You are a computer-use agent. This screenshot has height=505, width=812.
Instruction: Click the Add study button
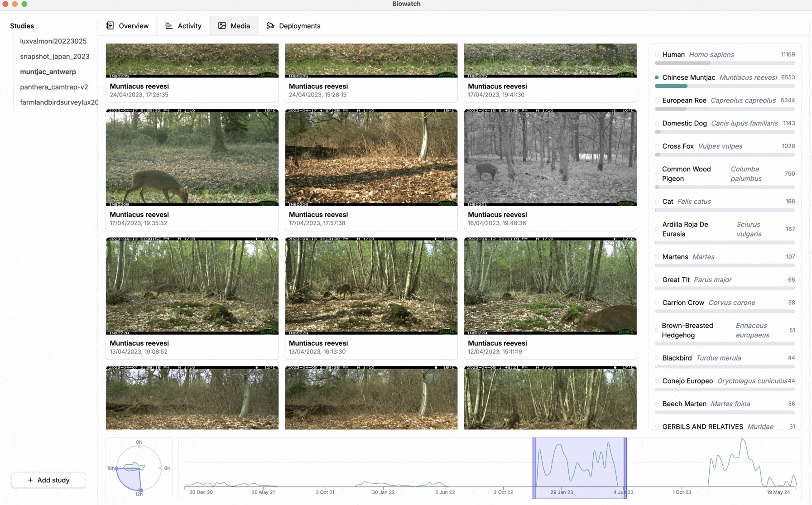(48, 480)
